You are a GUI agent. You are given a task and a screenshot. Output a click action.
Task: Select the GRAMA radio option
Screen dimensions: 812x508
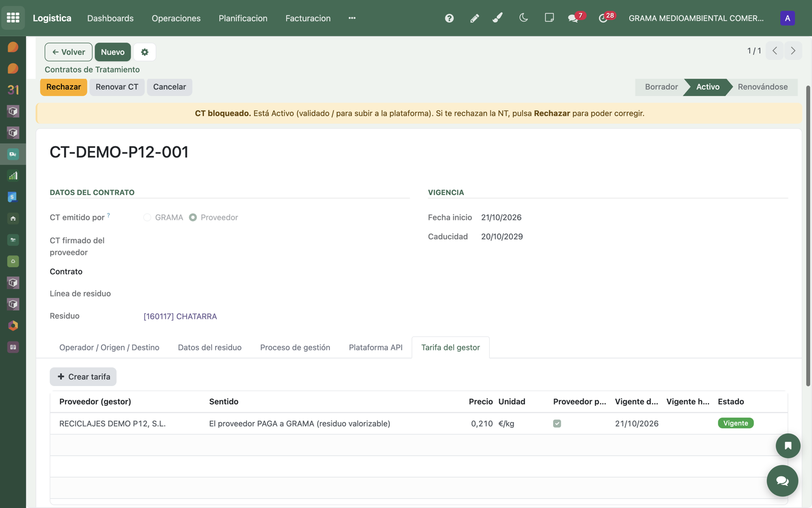click(147, 217)
